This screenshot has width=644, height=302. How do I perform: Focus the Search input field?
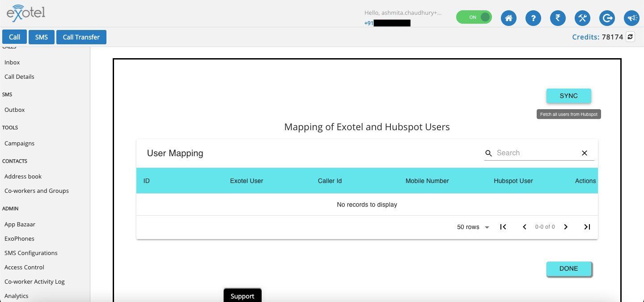pos(536,153)
